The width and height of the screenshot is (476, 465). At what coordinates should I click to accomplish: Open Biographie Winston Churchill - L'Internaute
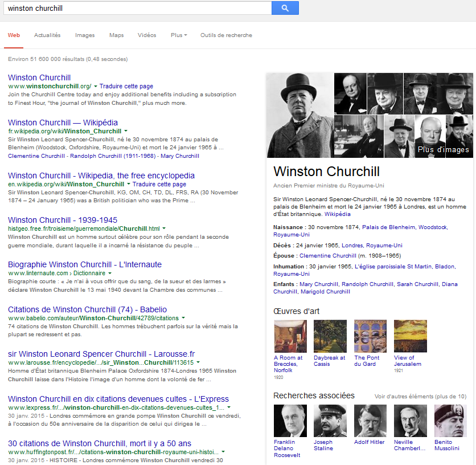[x=85, y=264]
